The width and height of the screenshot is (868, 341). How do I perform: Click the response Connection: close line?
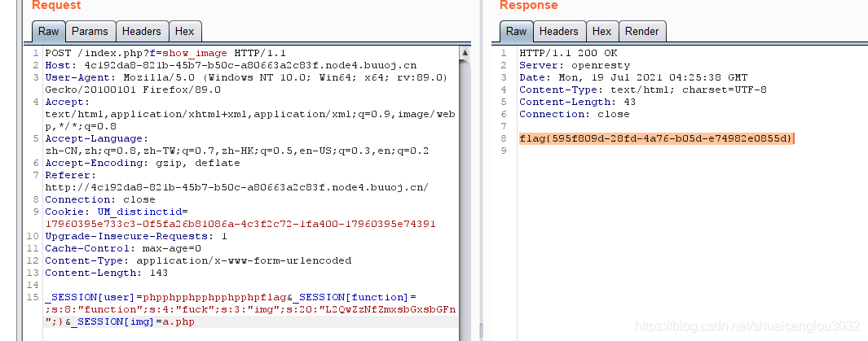[x=575, y=115]
